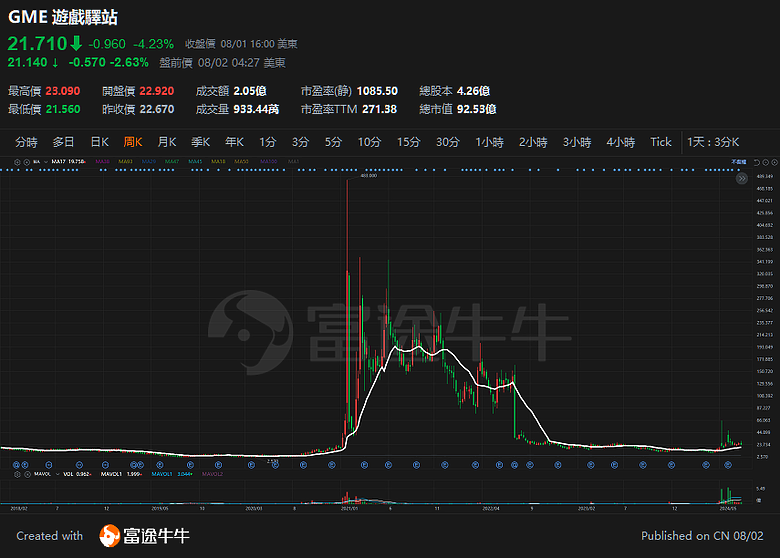Click the 開盤價 value 22.920
The height and width of the screenshot is (558, 780).
157,91
